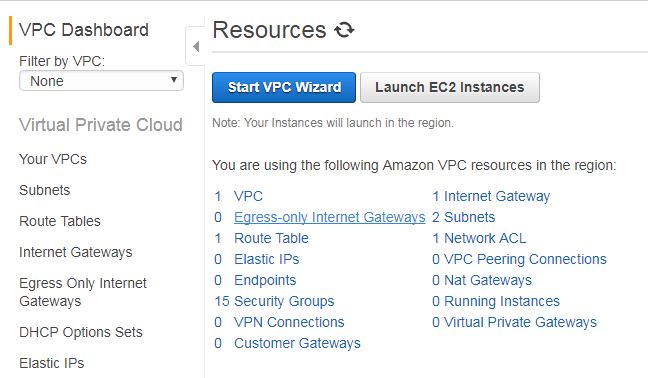Follow the Egress-only Internet Gateways resource link

click(x=329, y=217)
